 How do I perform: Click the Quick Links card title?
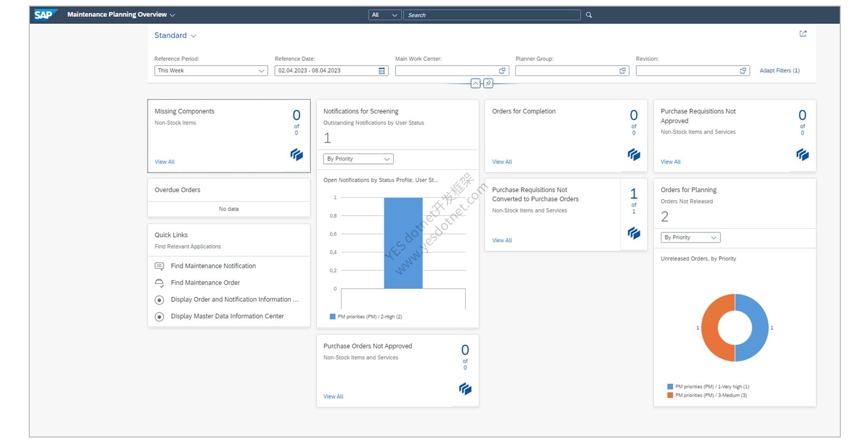(x=171, y=235)
